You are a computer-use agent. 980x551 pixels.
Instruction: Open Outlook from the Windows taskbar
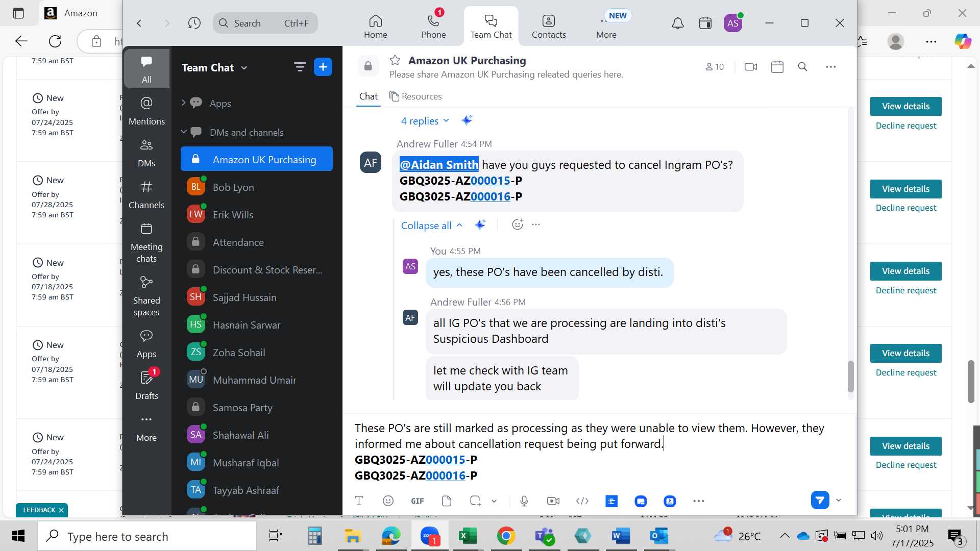pos(659,536)
